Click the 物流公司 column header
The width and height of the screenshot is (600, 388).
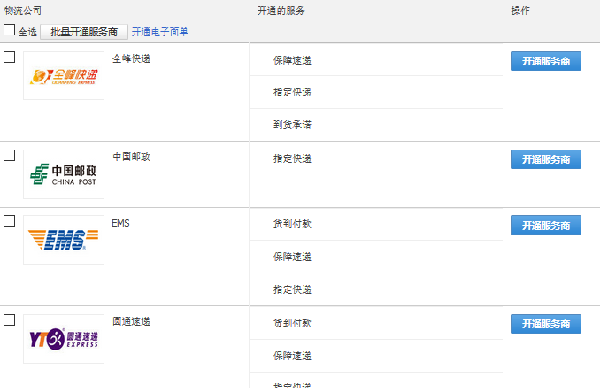[23, 10]
